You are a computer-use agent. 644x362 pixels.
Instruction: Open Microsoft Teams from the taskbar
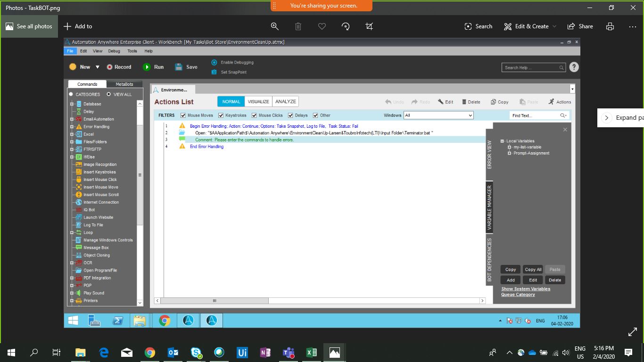pos(288,352)
